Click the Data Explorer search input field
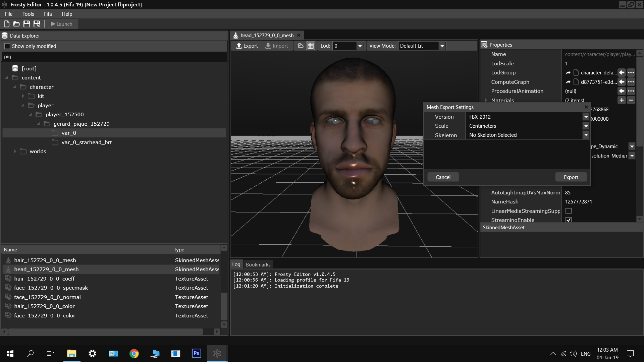 tap(114, 57)
